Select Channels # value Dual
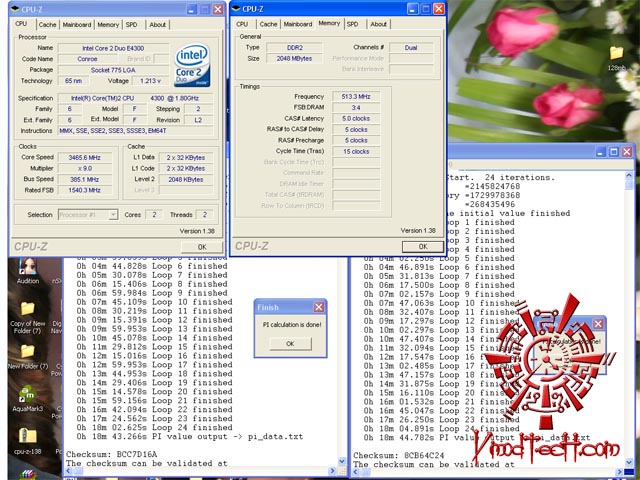640x480 pixels. [411, 48]
